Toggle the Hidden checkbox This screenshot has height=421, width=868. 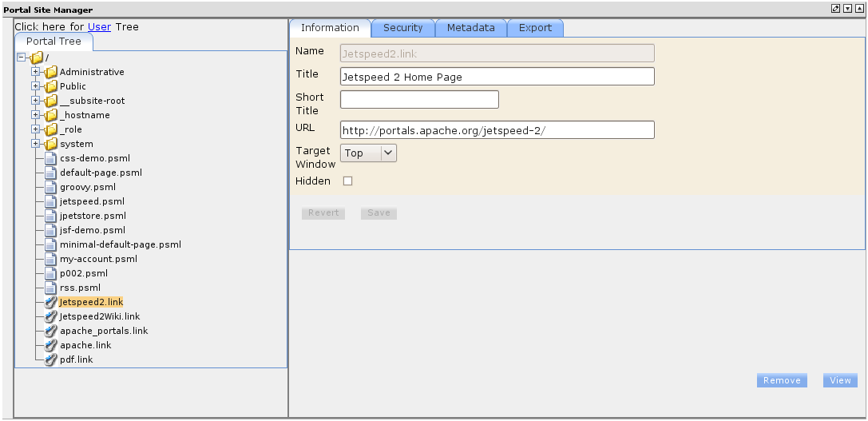point(347,181)
